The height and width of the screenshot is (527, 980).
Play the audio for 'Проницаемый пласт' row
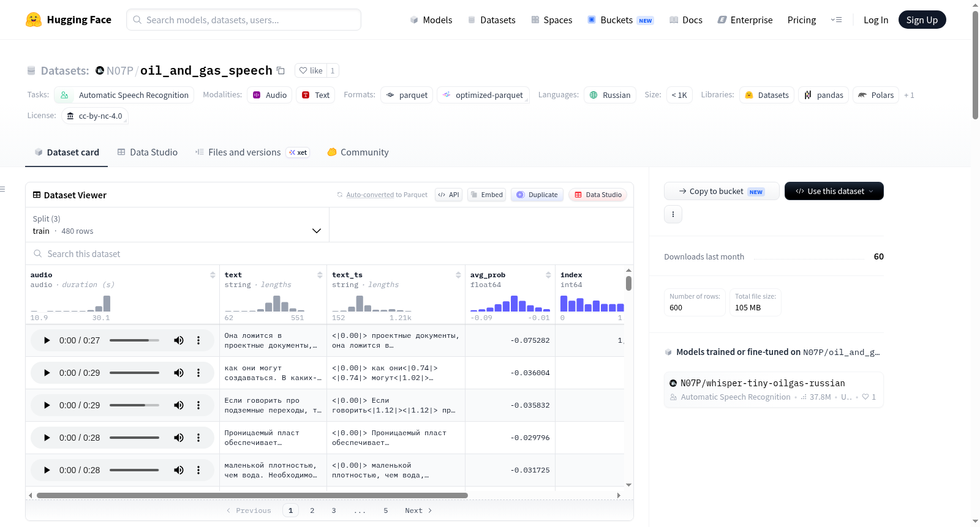(47, 438)
